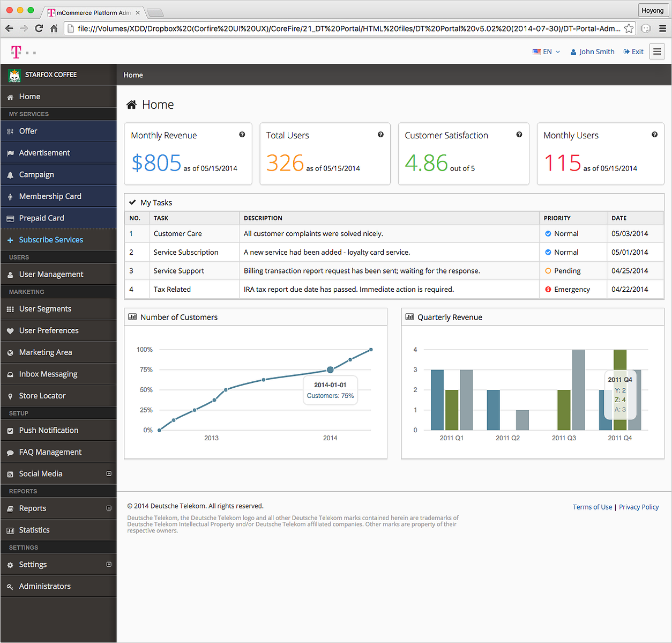Click the browser reload icon
Screen dimensions: 672x643
(39, 28)
